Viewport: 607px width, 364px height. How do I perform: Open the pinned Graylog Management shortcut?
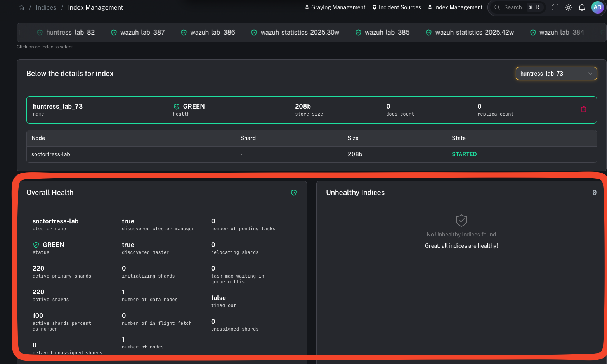(335, 7)
